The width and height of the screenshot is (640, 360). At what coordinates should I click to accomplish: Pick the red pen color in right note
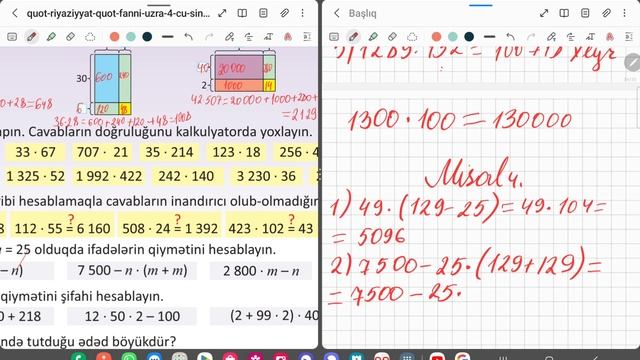point(436,37)
